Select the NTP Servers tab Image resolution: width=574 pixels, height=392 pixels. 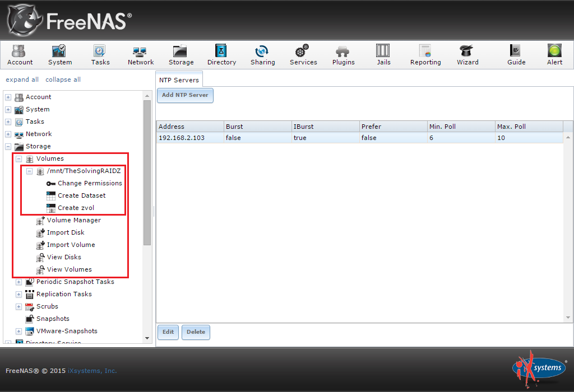[179, 80]
